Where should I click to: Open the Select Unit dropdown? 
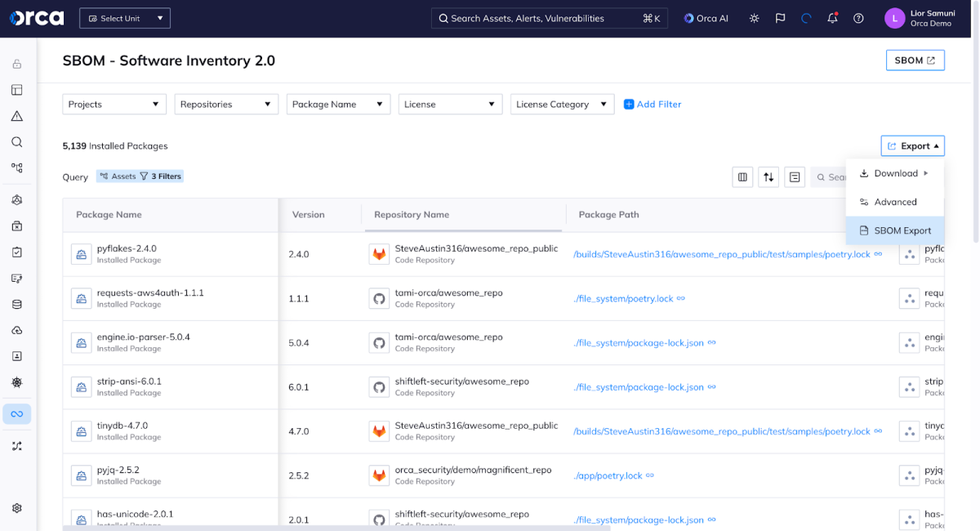(125, 18)
